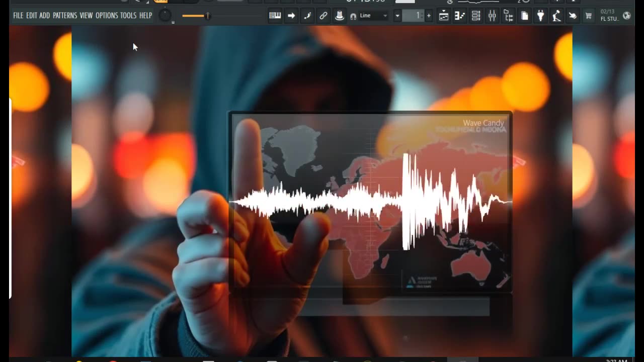The height and width of the screenshot is (362, 644).
Task: Toggle the curved-line icon before the link icon
Action: [307, 16]
